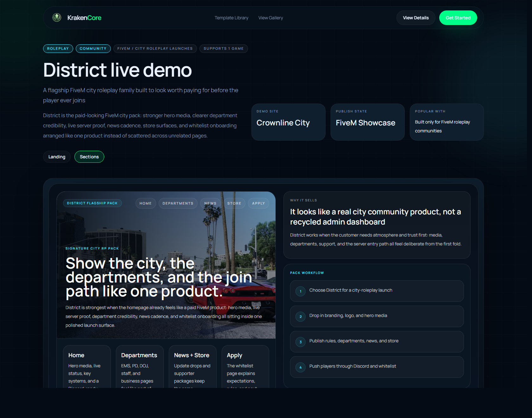
Task: Click the 'Show the city' hero headline
Action: (159, 277)
